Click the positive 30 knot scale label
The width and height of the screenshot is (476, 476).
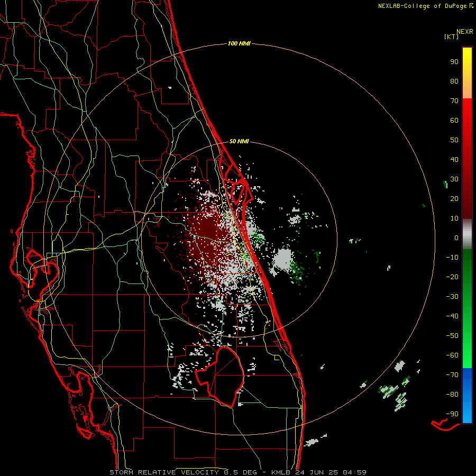tap(454, 179)
